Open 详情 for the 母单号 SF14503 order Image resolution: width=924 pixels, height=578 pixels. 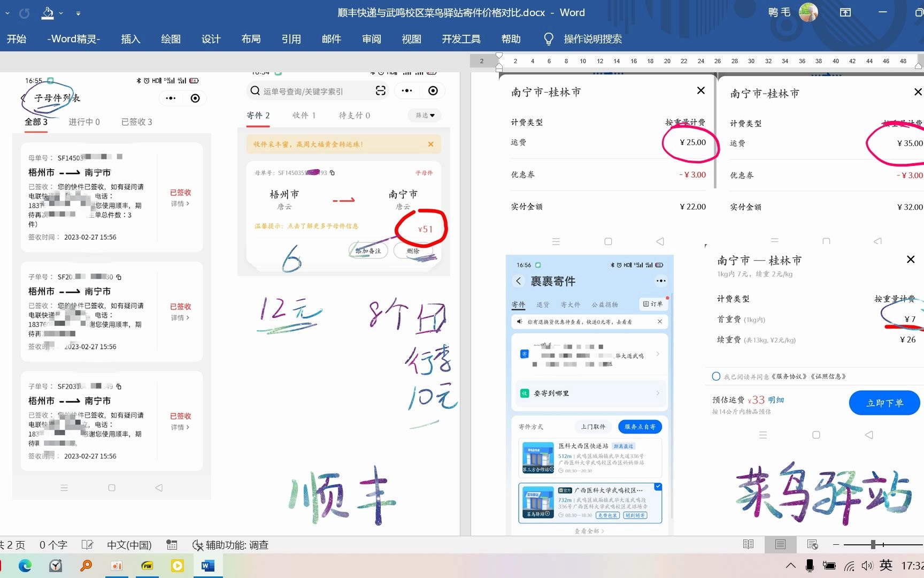180,204
